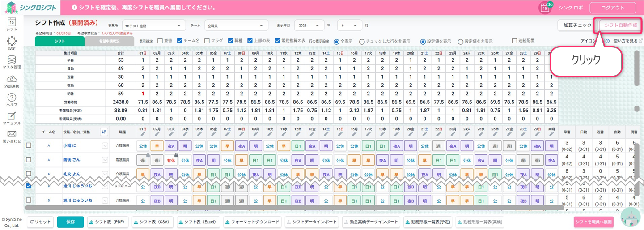
Task: Download シフト表（PDF）
Action: [x=108, y=222]
